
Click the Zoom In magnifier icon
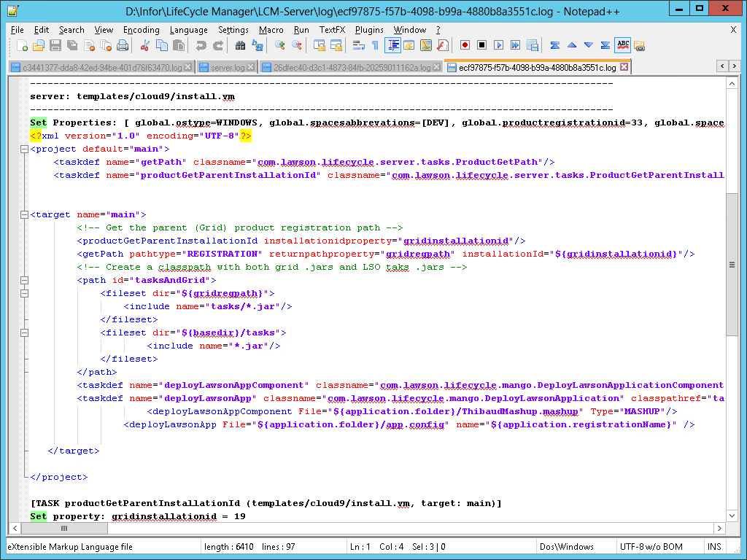(x=279, y=45)
